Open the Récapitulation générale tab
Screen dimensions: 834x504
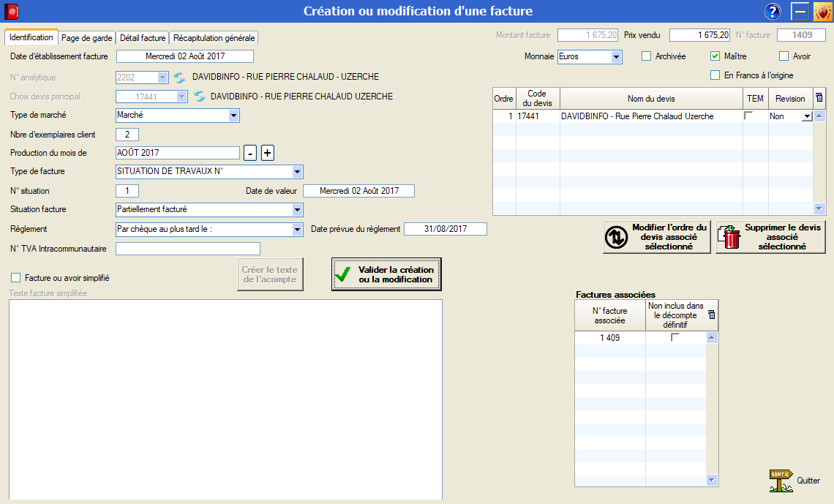point(214,38)
